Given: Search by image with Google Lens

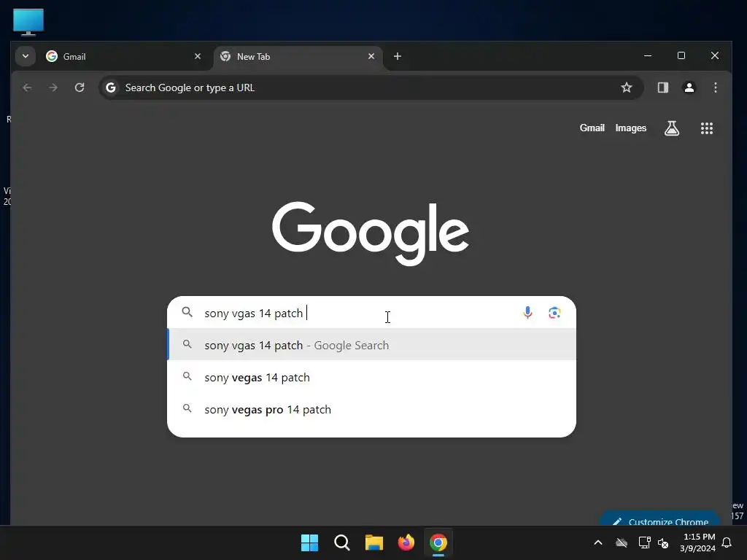Looking at the screenshot, I should pyautogui.click(x=554, y=313).
